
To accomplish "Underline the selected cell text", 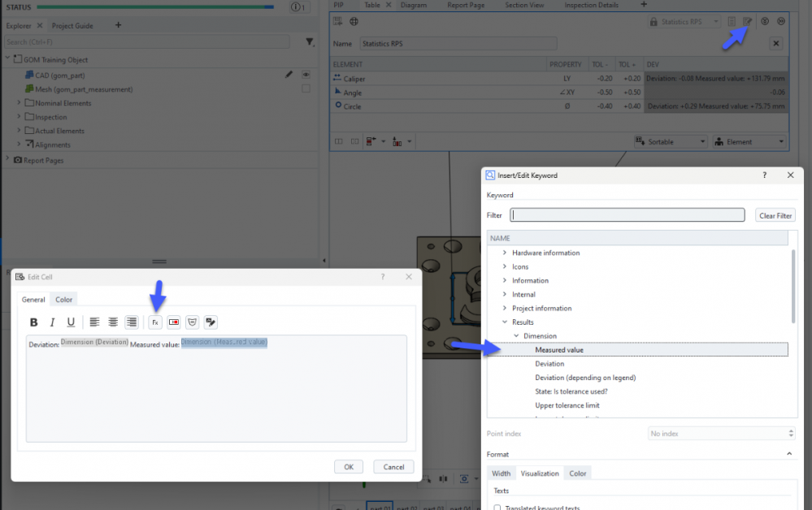I will point(71,322).
